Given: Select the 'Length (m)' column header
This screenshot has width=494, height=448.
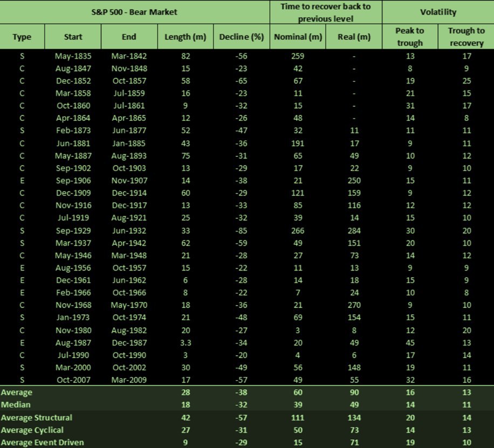Looking at the screenshot, I should (186, 37).
